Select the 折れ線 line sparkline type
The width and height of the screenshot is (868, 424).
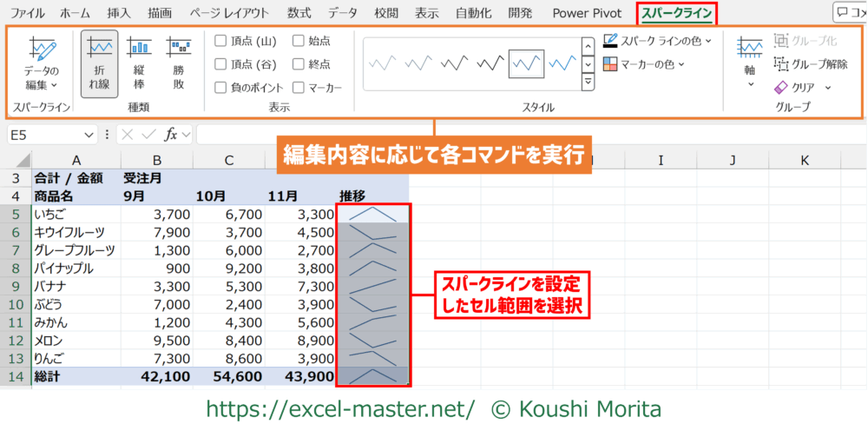point(99,63)
